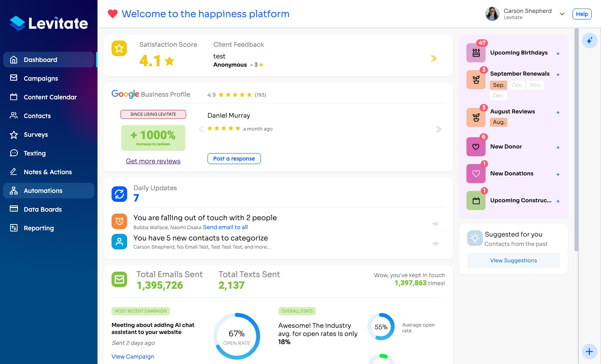Open Upcoming Construc... arrow
The height and width of the screenshot is (364, 601).
(x=558, y=201)
